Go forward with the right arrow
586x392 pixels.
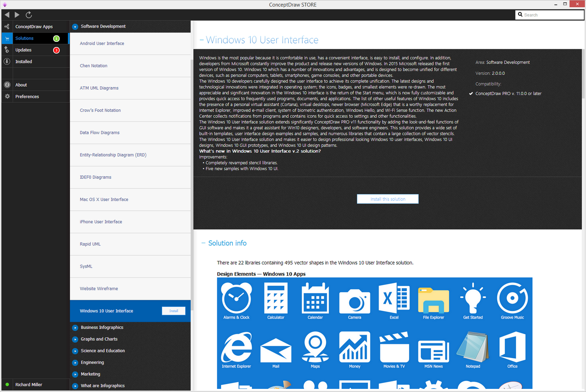pos(17,15)
